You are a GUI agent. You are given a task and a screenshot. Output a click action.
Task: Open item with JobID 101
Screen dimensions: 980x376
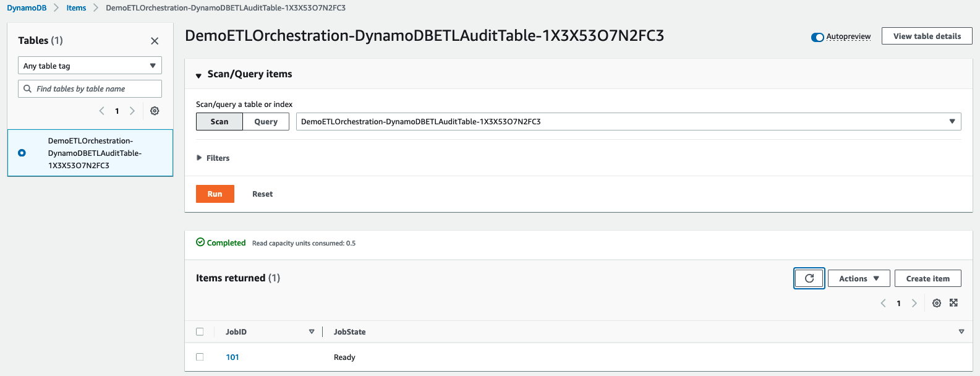coord(232,357)
